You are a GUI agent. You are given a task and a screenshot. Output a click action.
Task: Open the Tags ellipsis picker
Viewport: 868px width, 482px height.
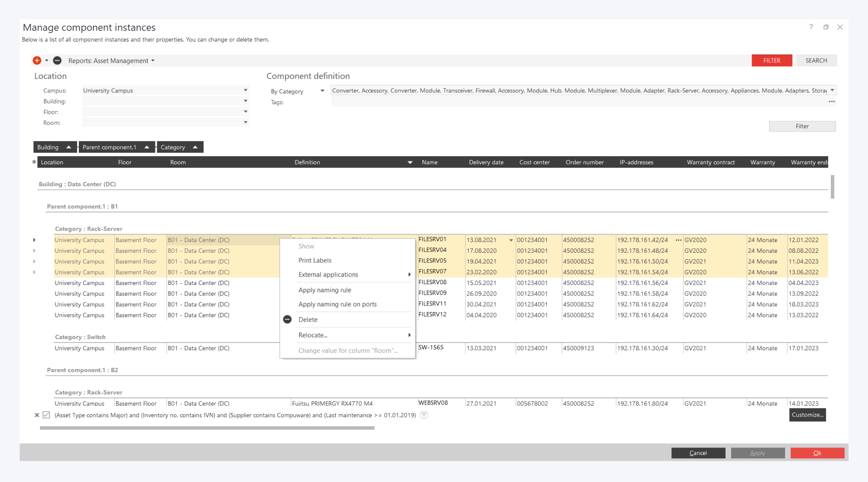click(x=832, y=102)
